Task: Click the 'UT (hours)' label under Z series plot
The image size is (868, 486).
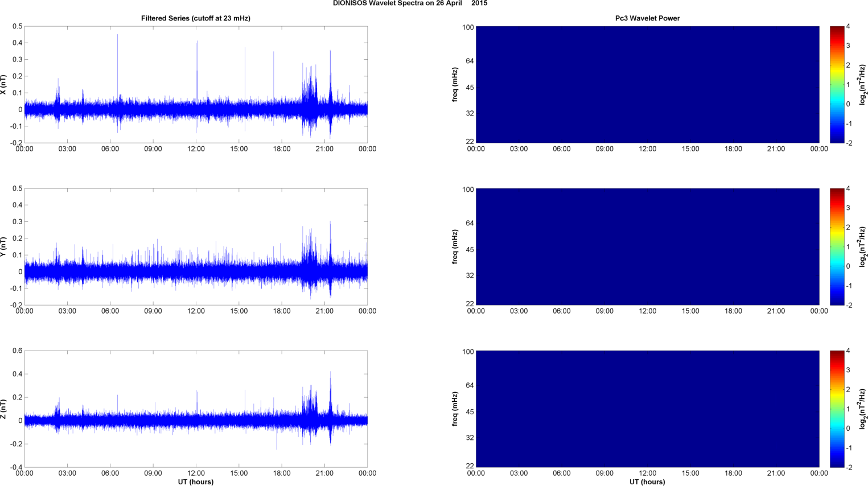Action: [x=196, y=482]
